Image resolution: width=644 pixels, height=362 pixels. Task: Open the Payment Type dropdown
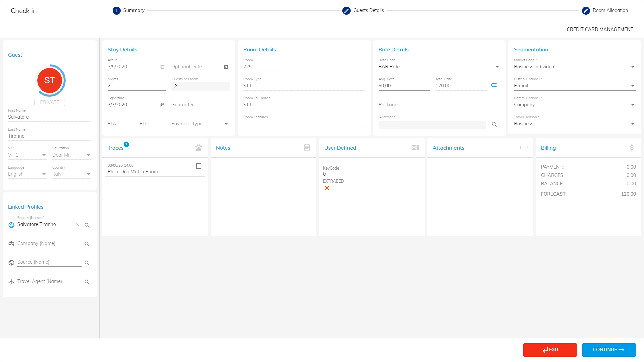(x=226, y=124)
